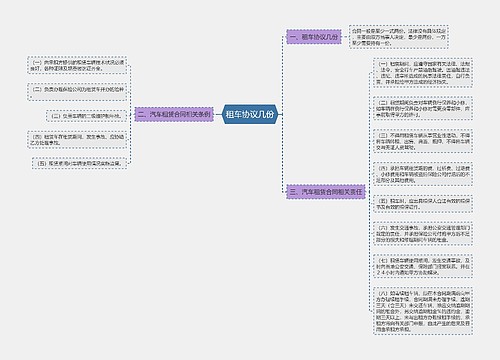Select right item (七) mentioning 24 小时 notification
This screenshot has width=500, height=360.
coord(423,266)
